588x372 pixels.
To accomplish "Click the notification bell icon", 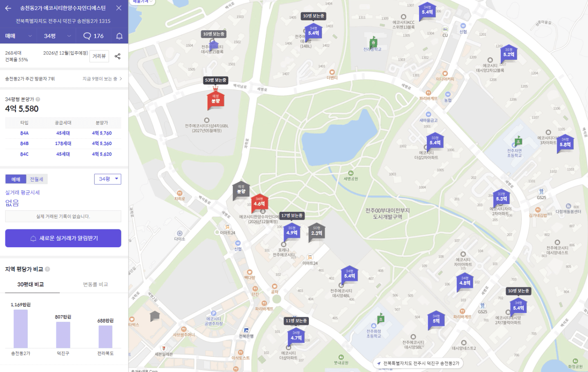I will tap(119, 36).
